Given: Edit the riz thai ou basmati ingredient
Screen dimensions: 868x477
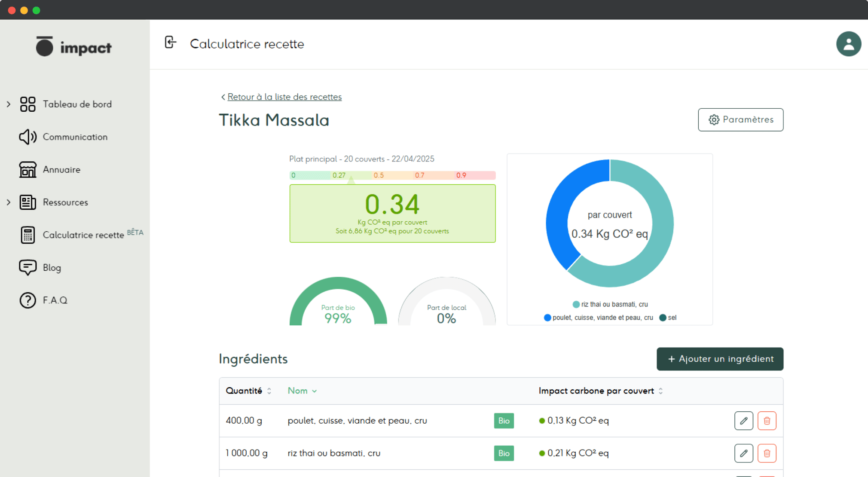Looking at the screenshot, I should (x=743, y=453).
